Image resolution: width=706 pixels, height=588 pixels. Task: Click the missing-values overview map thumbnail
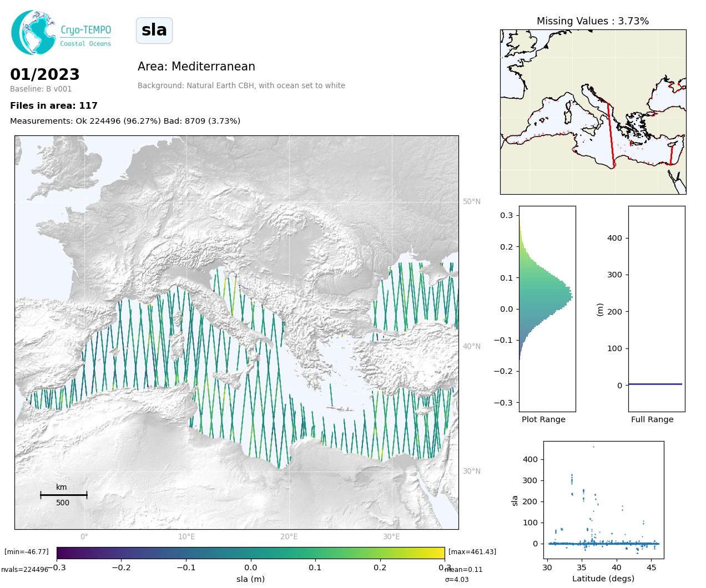pos(593,111)
